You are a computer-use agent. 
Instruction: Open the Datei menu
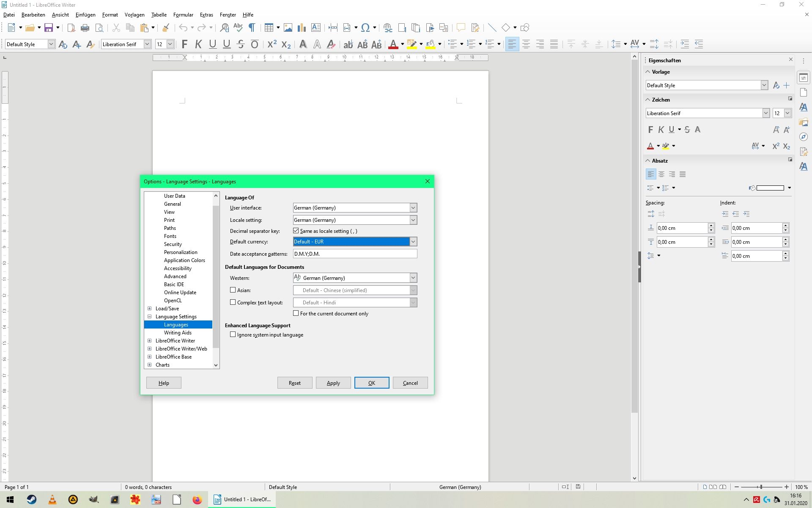coord(9,15)
